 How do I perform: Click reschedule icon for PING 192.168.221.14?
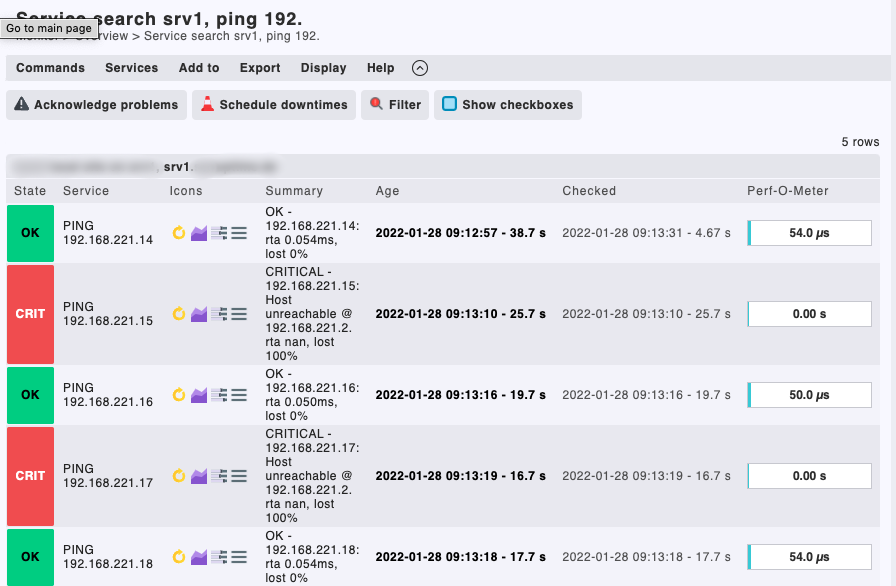pos(179,233)
